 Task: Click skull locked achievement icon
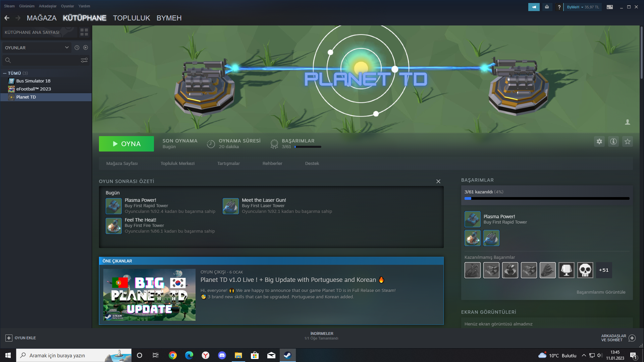click(x=585, y=270)
